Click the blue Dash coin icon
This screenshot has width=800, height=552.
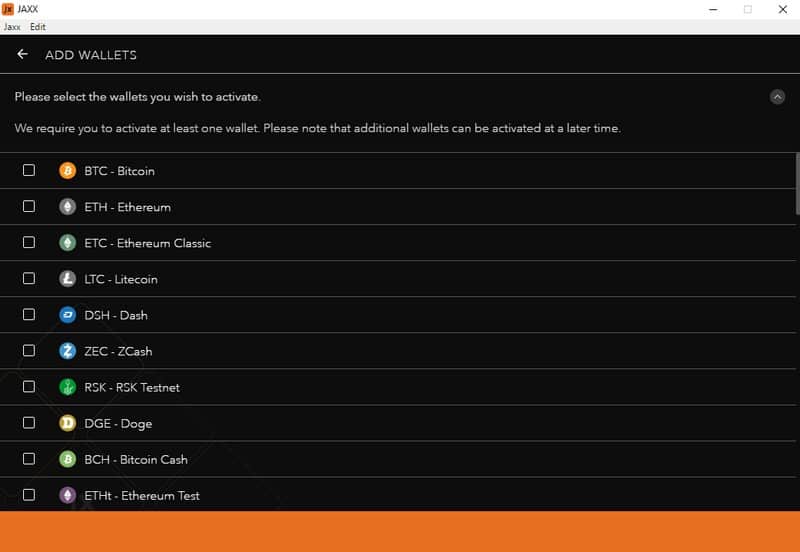67,315
